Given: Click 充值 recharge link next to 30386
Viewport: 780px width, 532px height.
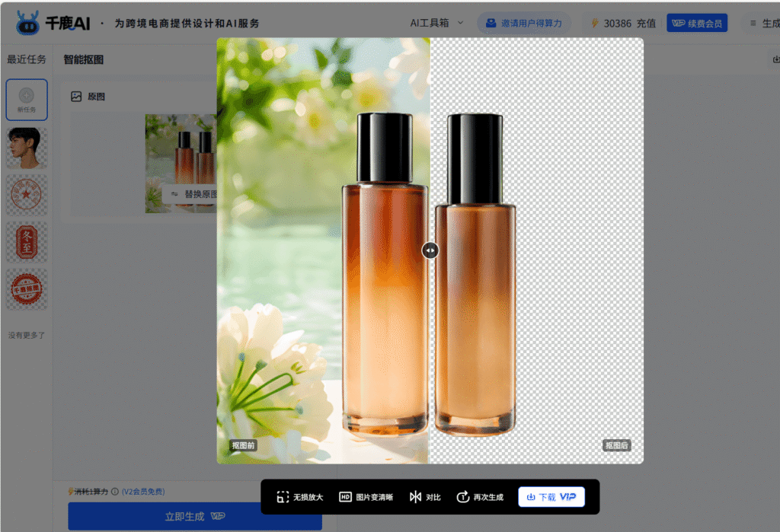Looking at the screenshot, I should 646,24.
